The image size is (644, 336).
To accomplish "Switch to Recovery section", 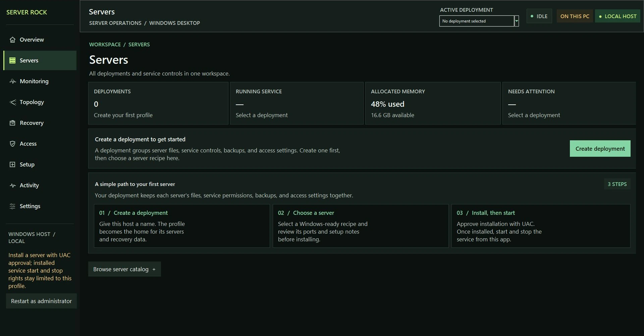I will pyautogui.click(x=40, y=123).
